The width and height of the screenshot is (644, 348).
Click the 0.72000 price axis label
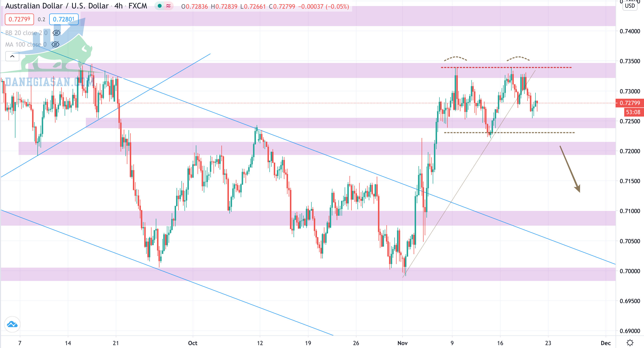[630, 151]
